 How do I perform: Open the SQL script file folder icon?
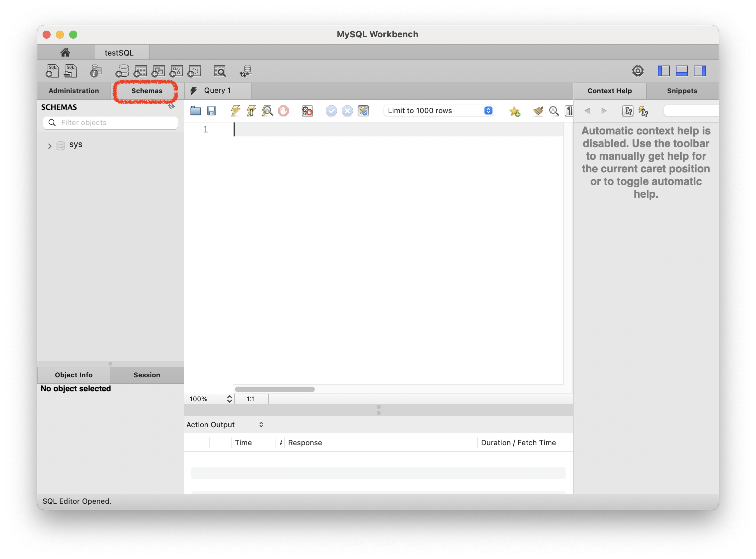point(195,111)
